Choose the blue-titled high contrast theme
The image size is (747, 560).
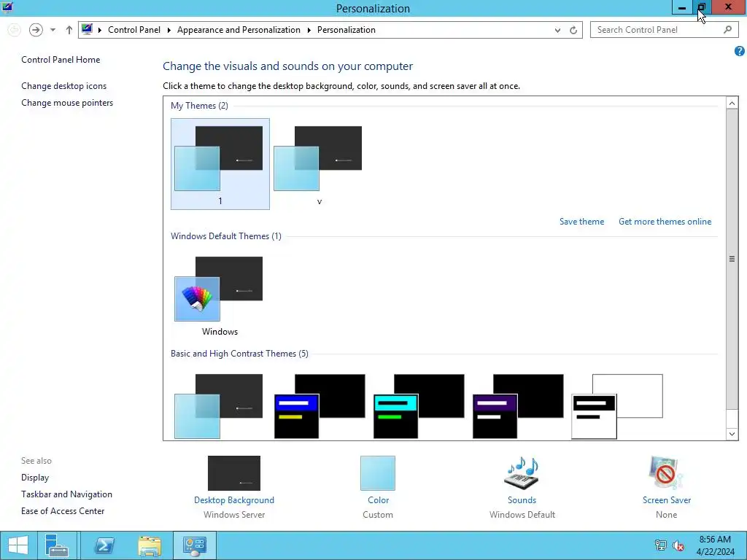(x=320, y=406)
